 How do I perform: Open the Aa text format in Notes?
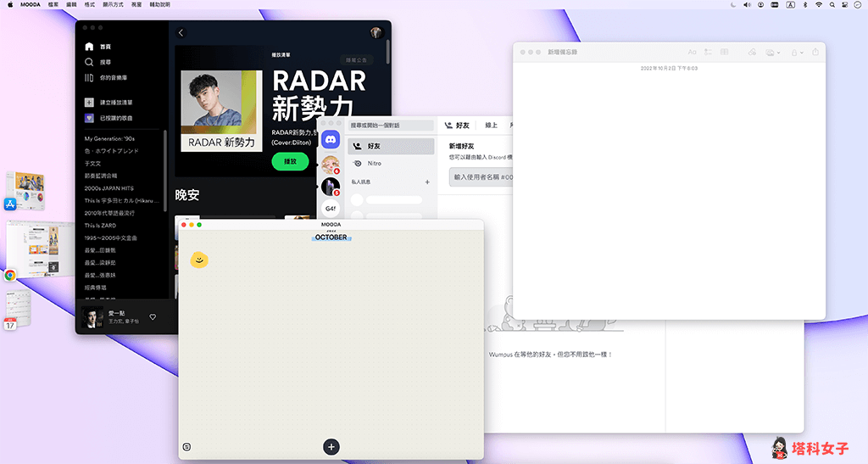(692, 52)
